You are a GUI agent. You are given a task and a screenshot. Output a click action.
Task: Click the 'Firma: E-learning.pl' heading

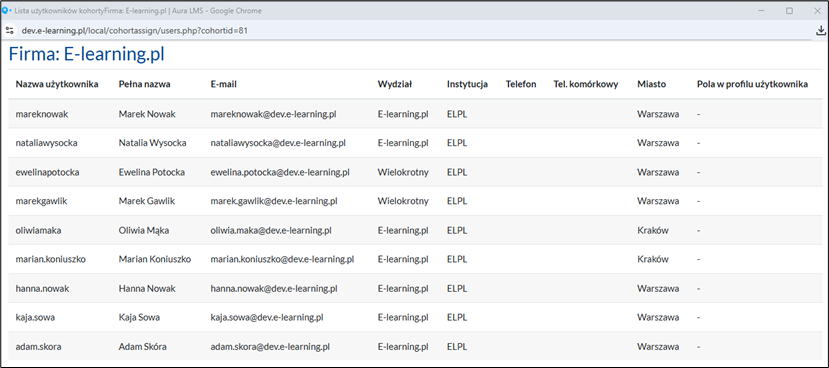tap(87, 54)
